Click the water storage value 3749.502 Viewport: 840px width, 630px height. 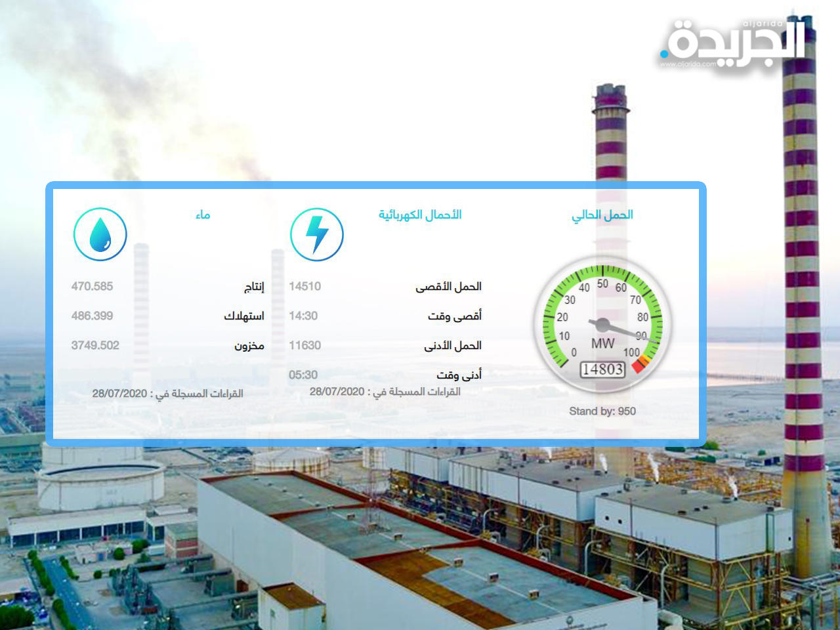[95, 346]
